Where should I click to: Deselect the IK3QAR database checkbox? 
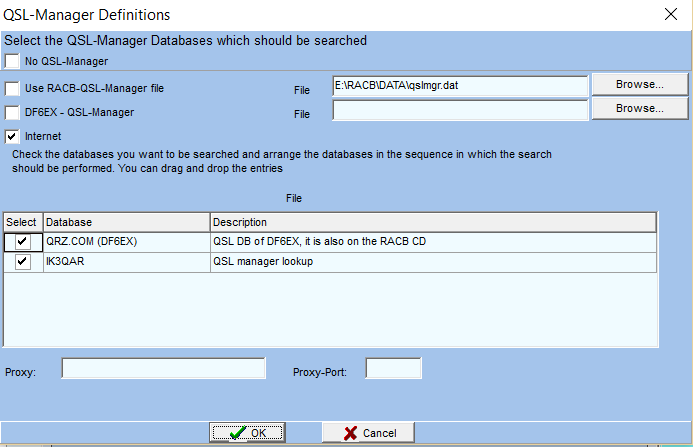click(22, 262)
